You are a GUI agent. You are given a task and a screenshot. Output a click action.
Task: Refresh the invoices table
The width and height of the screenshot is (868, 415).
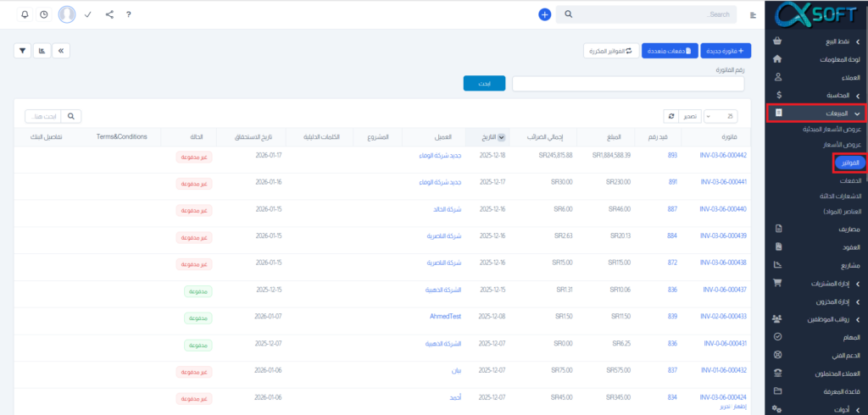(671, 116)
